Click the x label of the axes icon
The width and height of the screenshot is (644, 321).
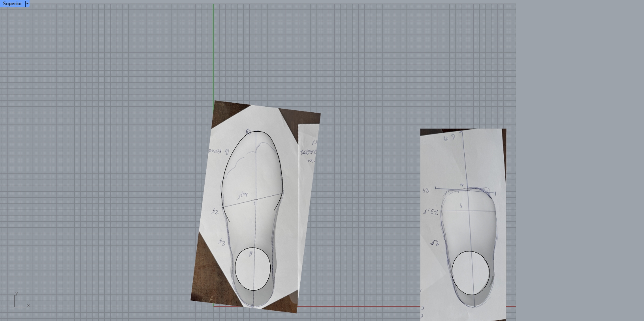coord(28,305)
